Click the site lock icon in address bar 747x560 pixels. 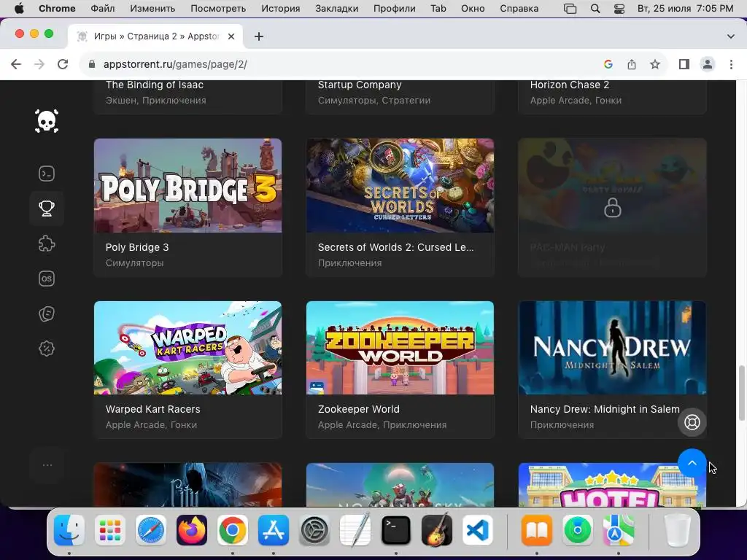click(x=93, y=64)
